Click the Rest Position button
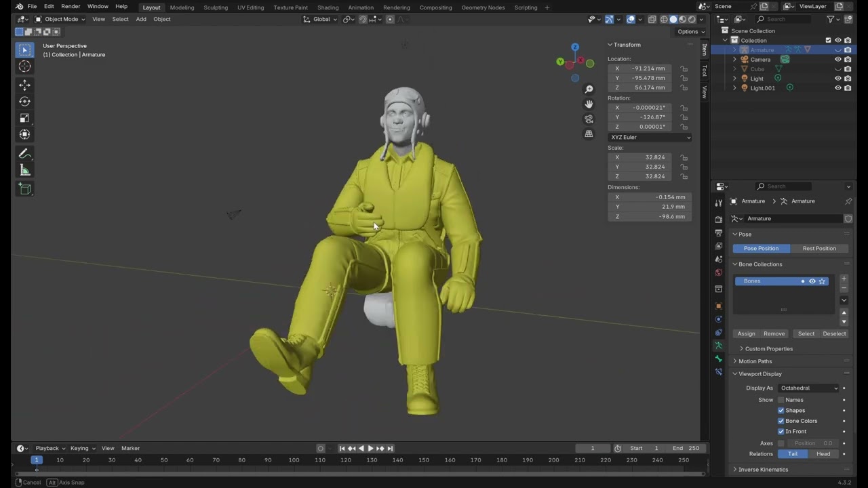 pyautogui.click(x=818, y=249)
